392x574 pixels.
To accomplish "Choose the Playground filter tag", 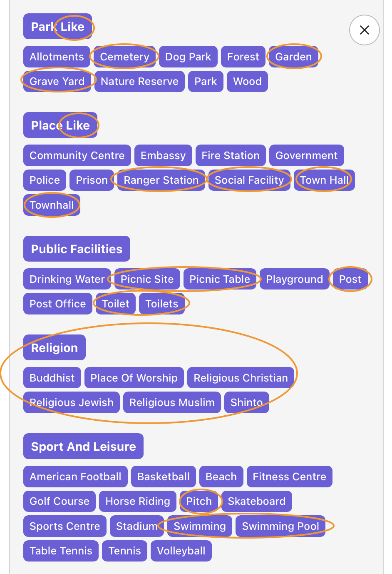I will coord(294,279).
